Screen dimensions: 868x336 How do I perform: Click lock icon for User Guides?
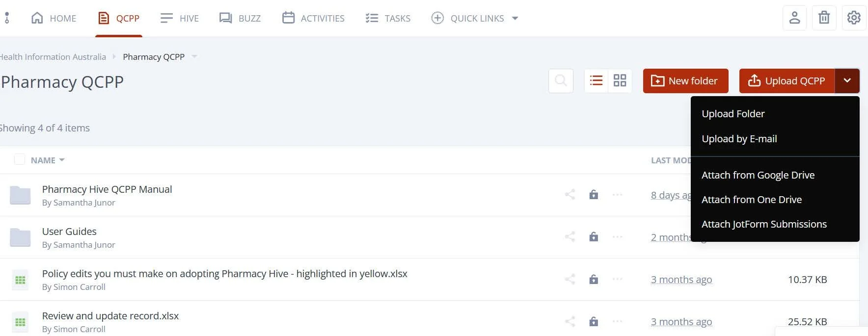point(594,237)
